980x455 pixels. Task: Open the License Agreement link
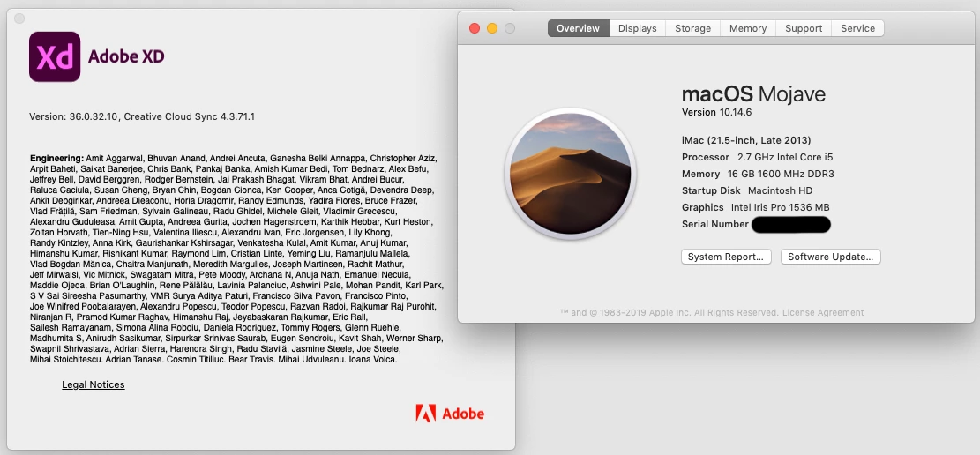tap(822, 312)
